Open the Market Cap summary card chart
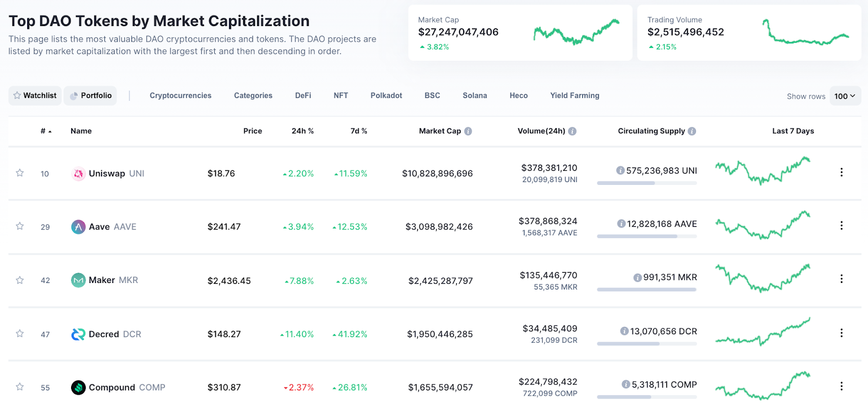 (x=576, y=32)
